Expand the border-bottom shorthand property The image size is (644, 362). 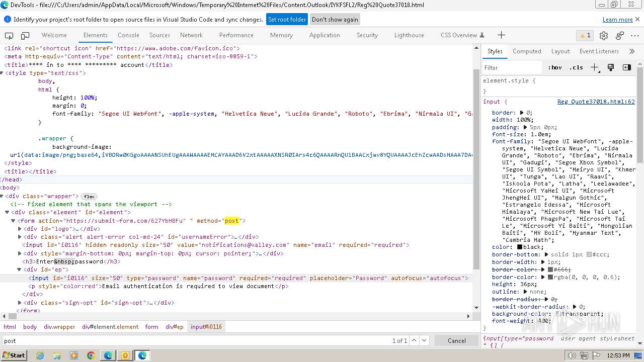tap(546, 254)
